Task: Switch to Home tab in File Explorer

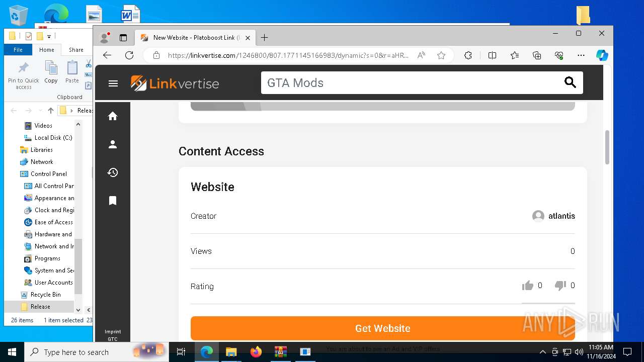Action: [x=47, y=50]
